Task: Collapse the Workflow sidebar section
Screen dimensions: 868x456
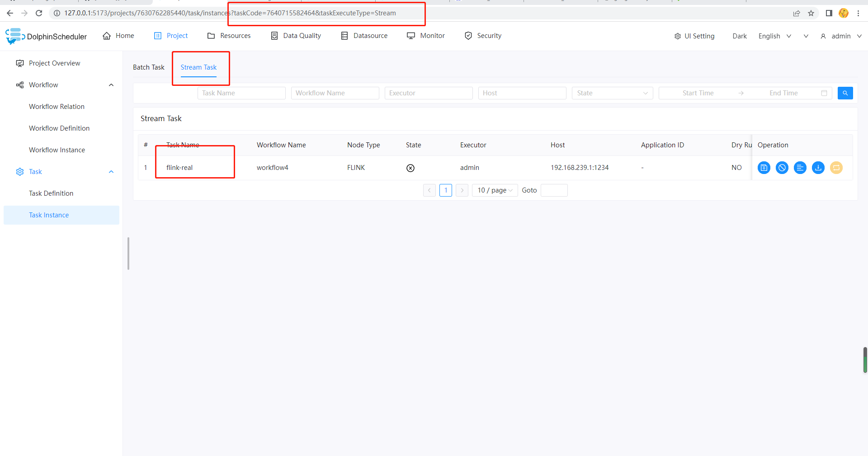Action: pos(111,85)
